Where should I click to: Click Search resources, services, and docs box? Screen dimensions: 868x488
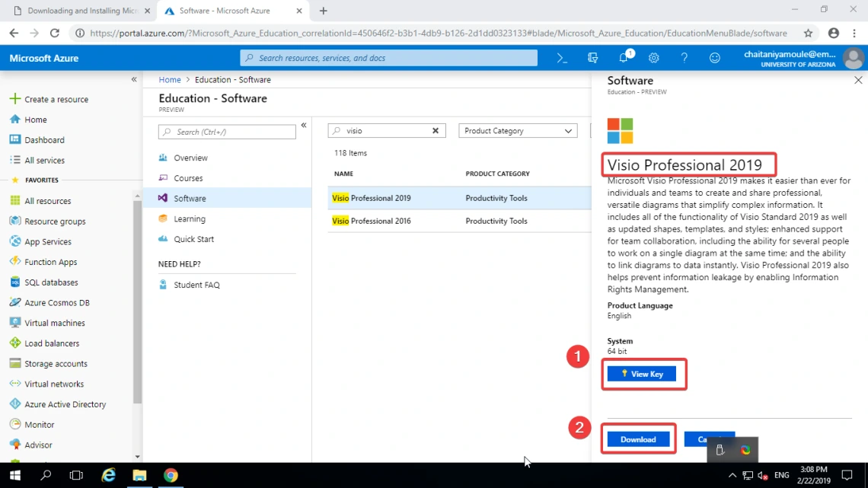(388, 58)
